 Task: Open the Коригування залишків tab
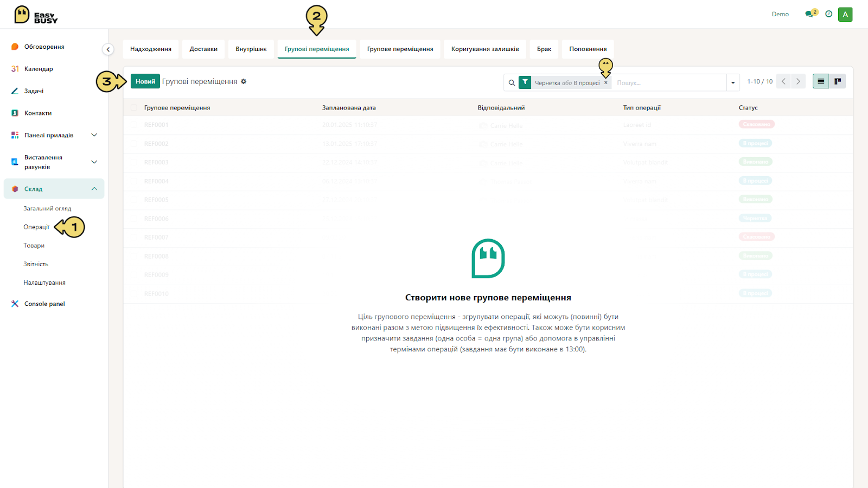[x=485, y=49]
